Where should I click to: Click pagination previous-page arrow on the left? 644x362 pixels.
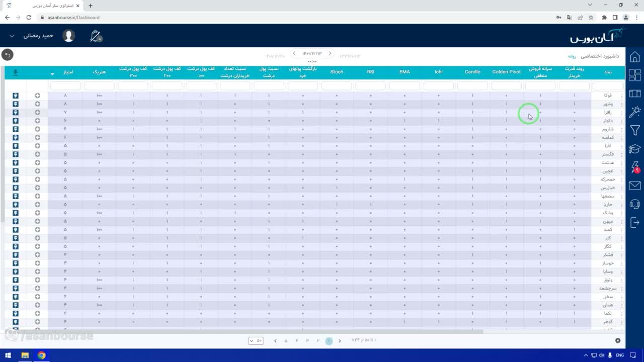pos(275,340)
